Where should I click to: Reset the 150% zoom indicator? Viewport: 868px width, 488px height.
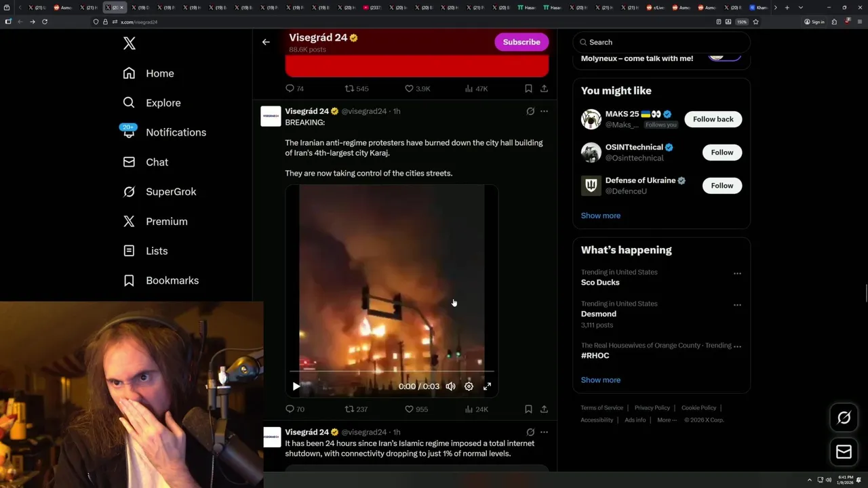(x=742, y=22)
